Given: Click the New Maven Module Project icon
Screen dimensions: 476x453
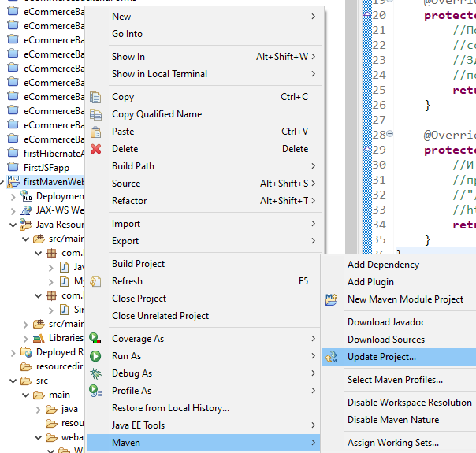Looking at the screenshot, I should 331,299.
